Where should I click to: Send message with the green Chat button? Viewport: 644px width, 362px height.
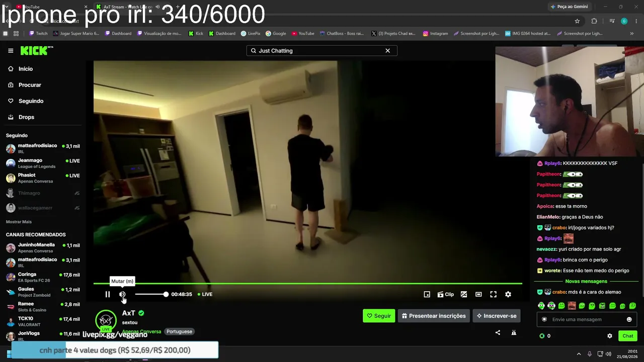[628, 336]
